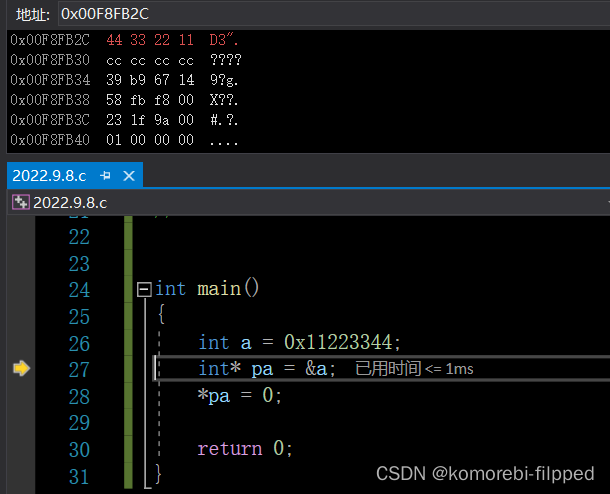Image resolution: width=610 pixels, height=494 pixels.
Task: Click line number 30 in the margin
Action: pos(79,450)
